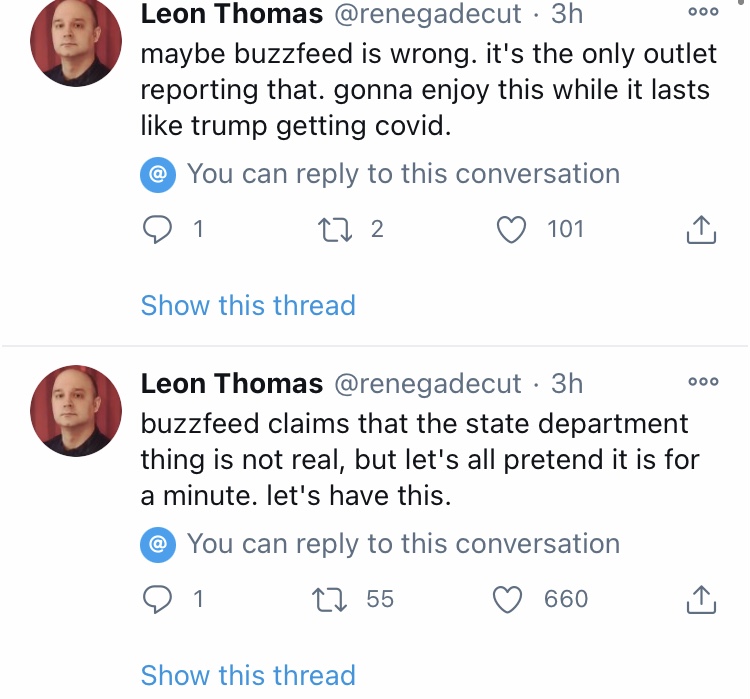The height and width of the screenshot is (699, 750).
Task: Click the @ reply-info icon in second tweet
Action: pos(158,544)
